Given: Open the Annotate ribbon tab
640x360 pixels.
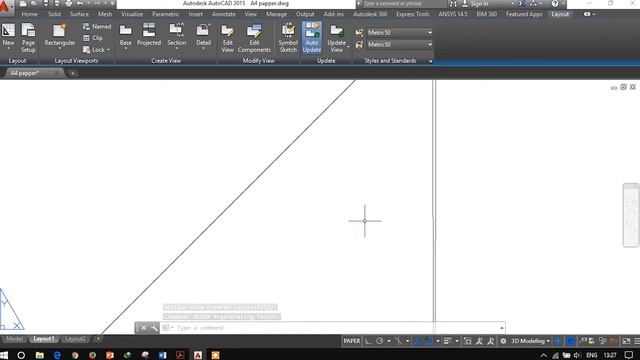Looking at the screenshot, I should pos(224,14).
